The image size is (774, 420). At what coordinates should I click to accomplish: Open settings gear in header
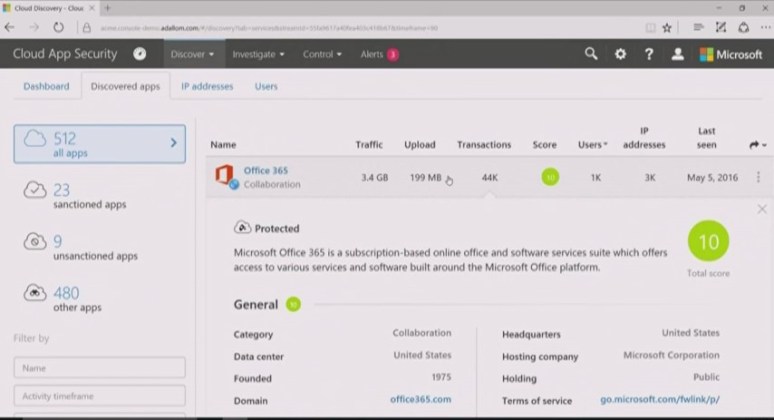pos(620,54)
